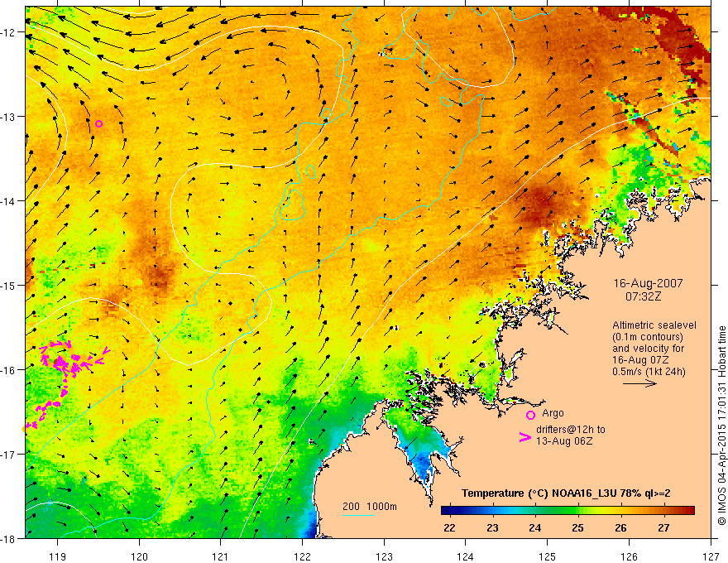The width and height of the screenshot is (728, 563).
Task: Click the longitude axis label 125
Action: click(x=548, y=556)
